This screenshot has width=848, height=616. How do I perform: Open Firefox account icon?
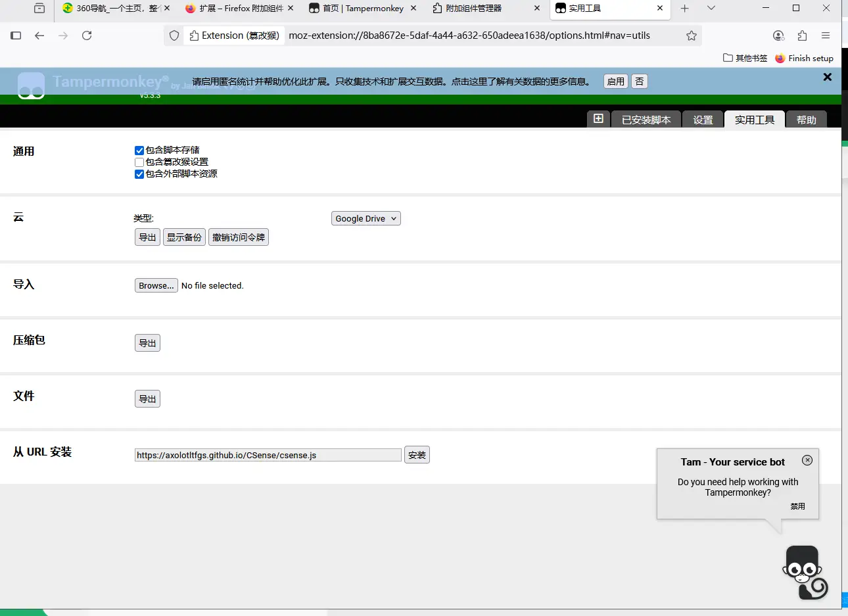point(778,36)
